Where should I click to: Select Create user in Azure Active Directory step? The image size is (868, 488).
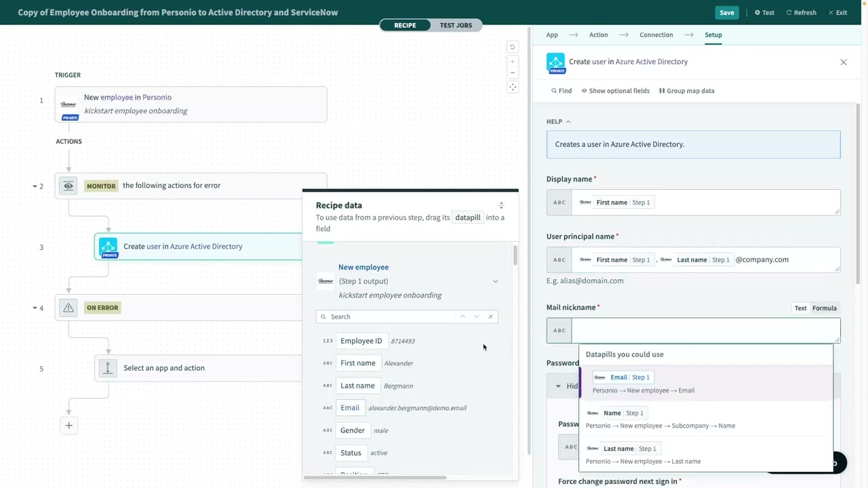(198, 247)
